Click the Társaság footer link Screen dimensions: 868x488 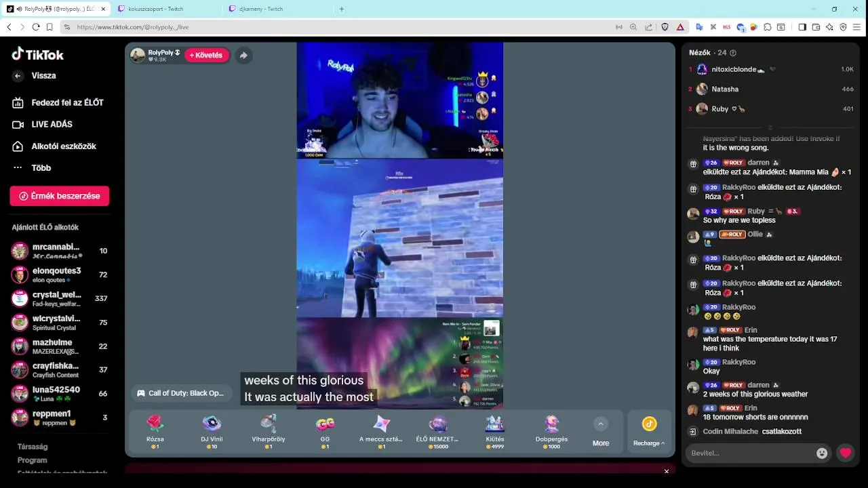pyautogui.click(x=33, y=447)
